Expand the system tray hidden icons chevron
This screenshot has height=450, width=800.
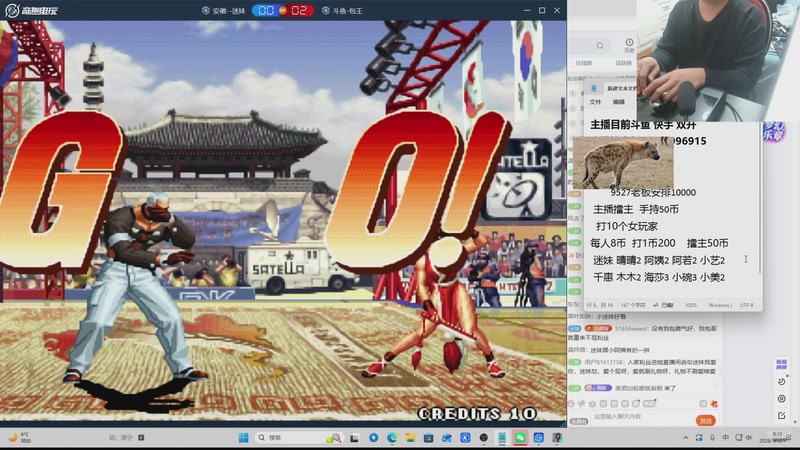[x=685, y=438]
